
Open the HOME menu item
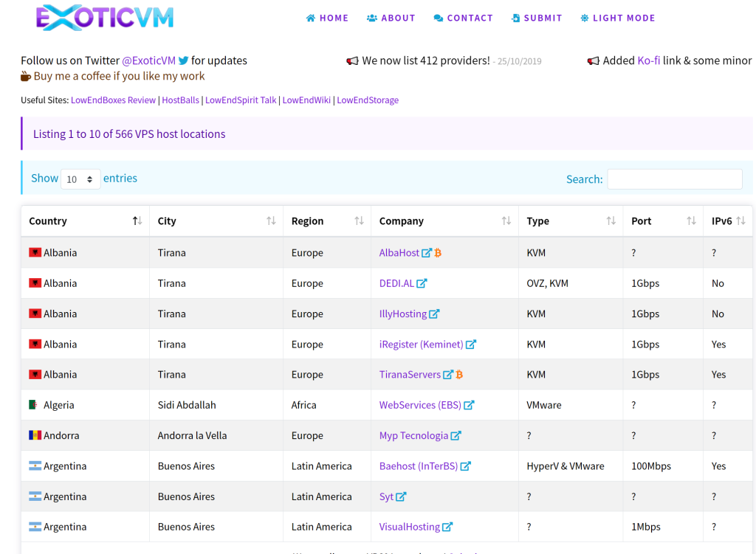[327, 18]
